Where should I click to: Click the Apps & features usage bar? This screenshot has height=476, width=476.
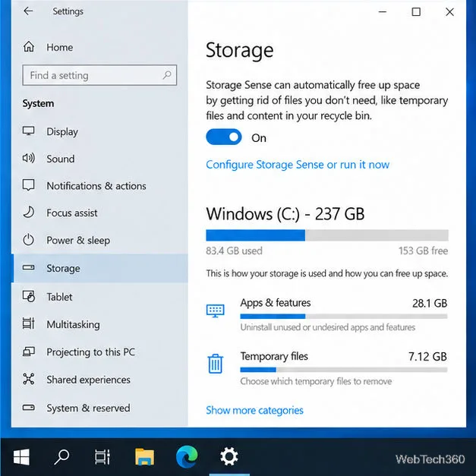point(344,317)
